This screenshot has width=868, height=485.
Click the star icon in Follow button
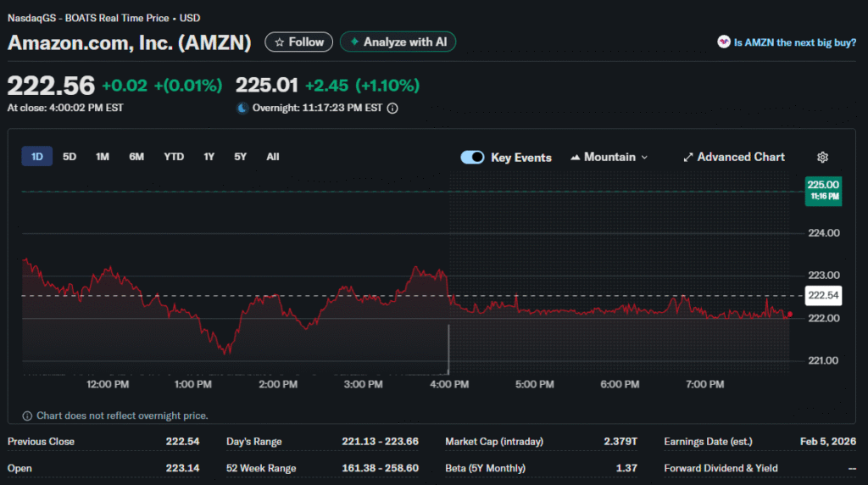(279, 42)
